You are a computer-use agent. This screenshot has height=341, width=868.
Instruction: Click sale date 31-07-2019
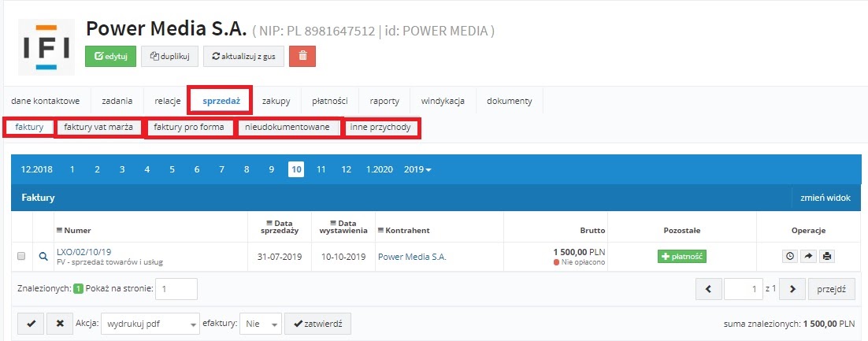coord(280,256)
